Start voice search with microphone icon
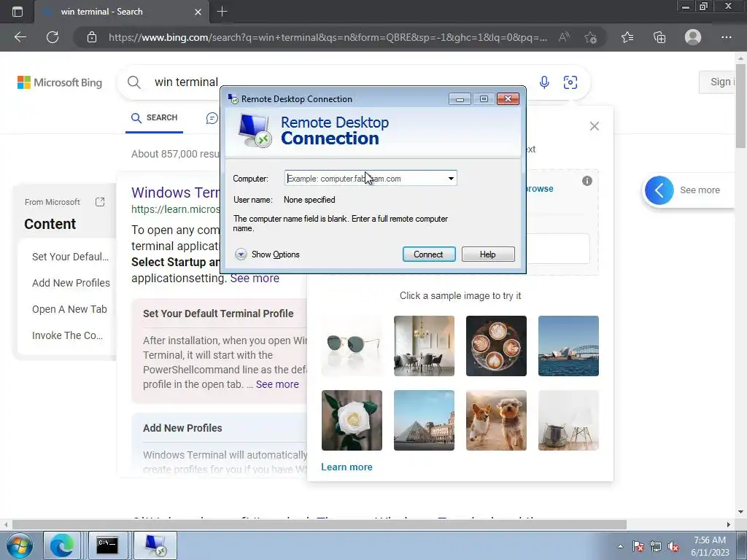 [544, 82]
